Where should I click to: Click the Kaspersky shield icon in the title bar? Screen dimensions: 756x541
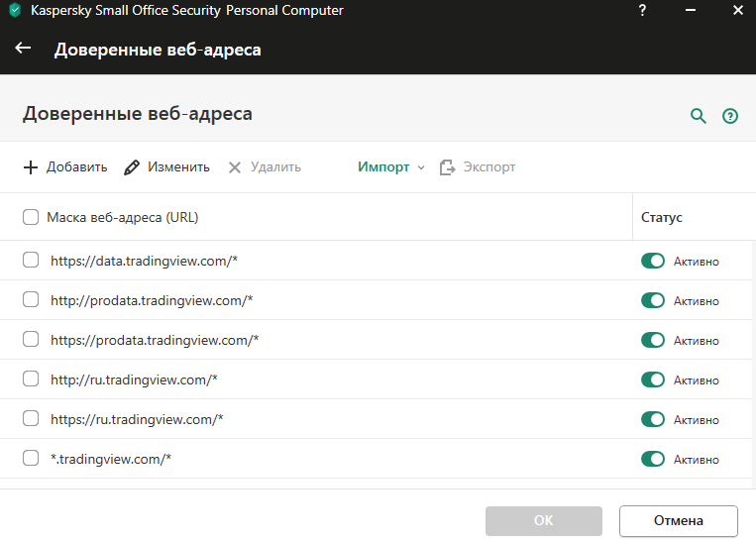coord(15,11)
